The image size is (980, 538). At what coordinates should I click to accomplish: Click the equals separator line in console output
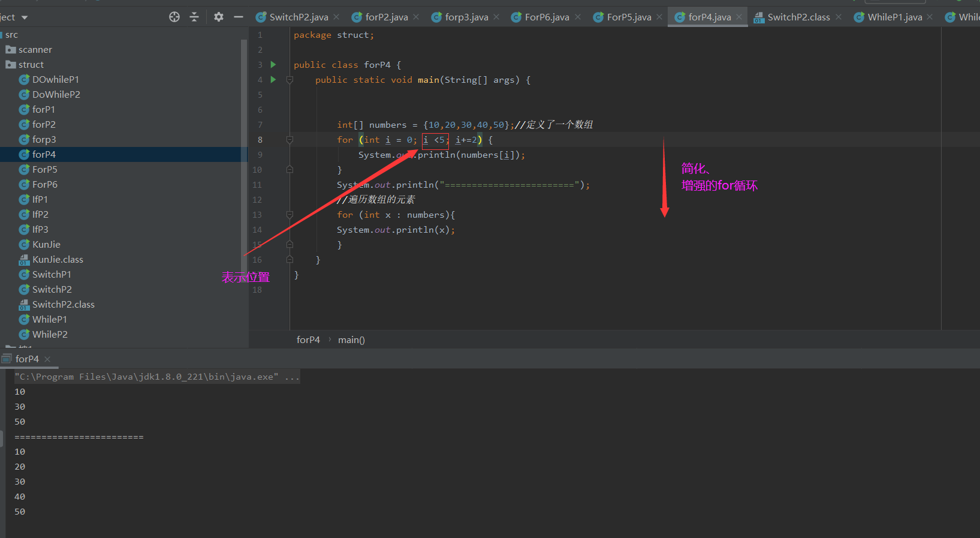coord(79,437)
